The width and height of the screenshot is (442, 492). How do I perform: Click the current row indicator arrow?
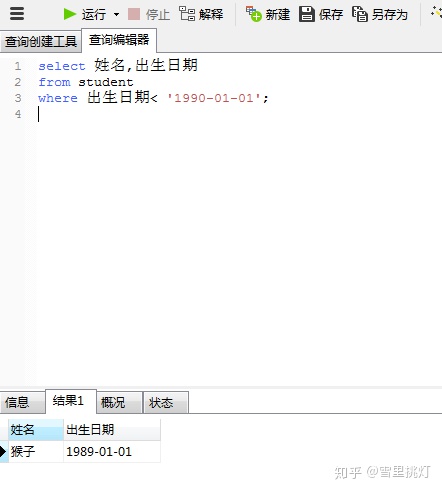coord(3,452)
